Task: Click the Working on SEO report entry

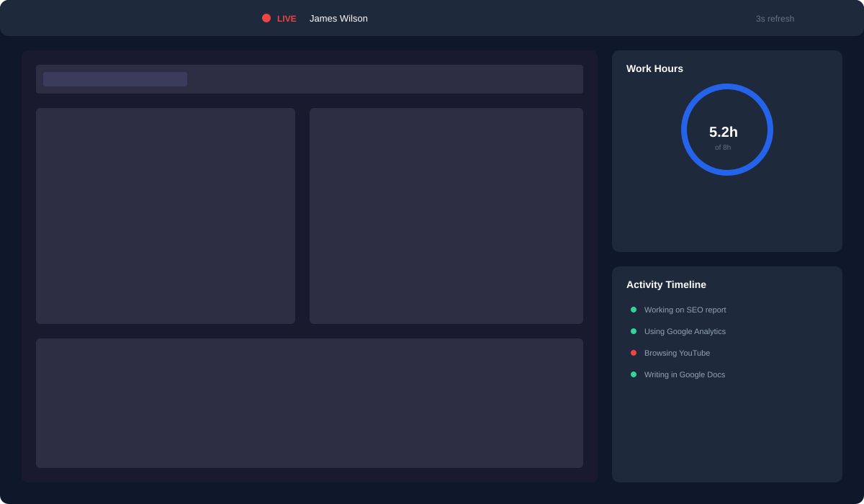Action: [685, 310]
